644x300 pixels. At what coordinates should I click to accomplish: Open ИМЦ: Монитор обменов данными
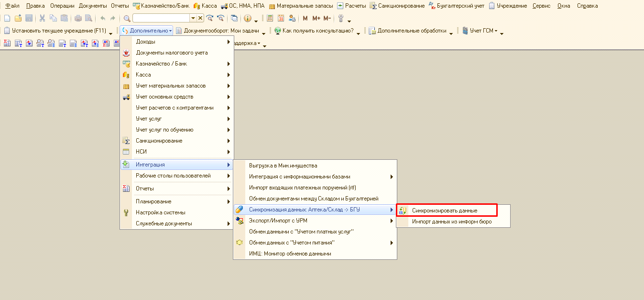pos(290,254)
